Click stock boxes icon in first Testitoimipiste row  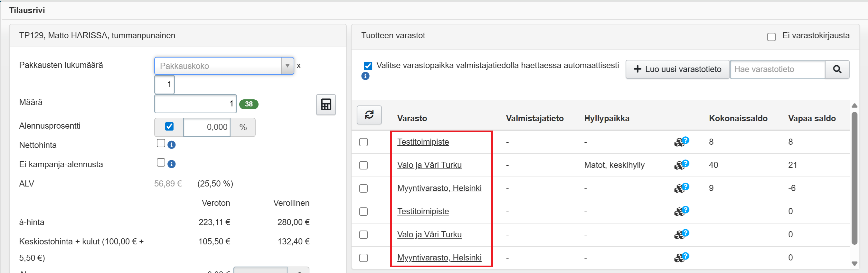(x=681, y=142)
